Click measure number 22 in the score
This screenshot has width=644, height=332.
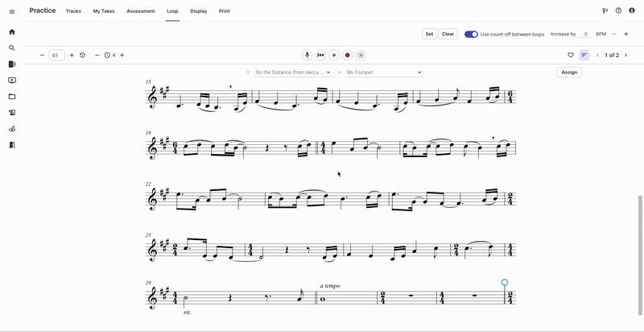(x=148, y=184)
